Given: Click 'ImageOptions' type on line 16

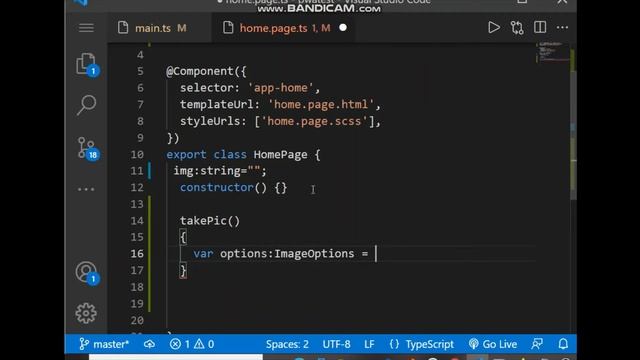Looking at the screenshot, I should pyautogui.click(x=314, y=254).
